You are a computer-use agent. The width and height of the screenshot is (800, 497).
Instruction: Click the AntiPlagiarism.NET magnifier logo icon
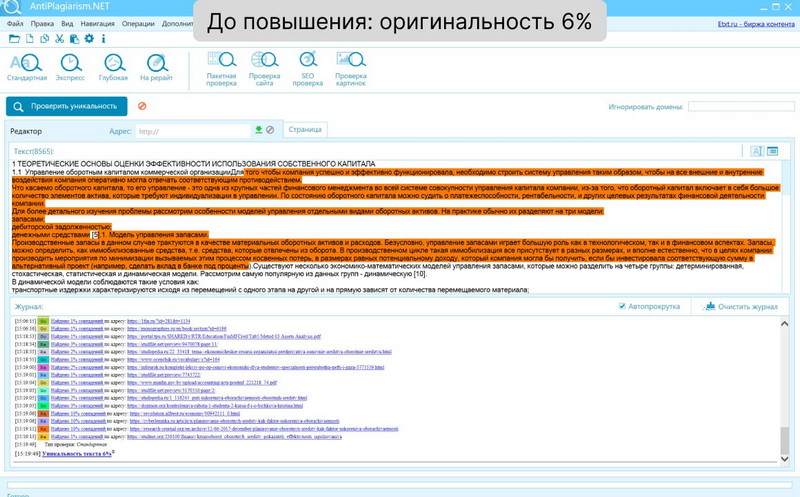tap(11, 7)
